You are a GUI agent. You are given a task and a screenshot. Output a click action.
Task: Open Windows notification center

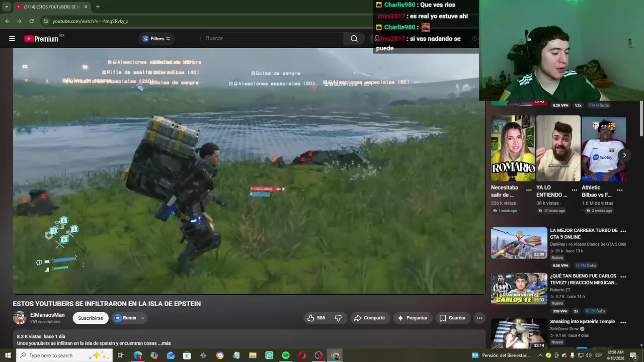[x=633, y=355]
